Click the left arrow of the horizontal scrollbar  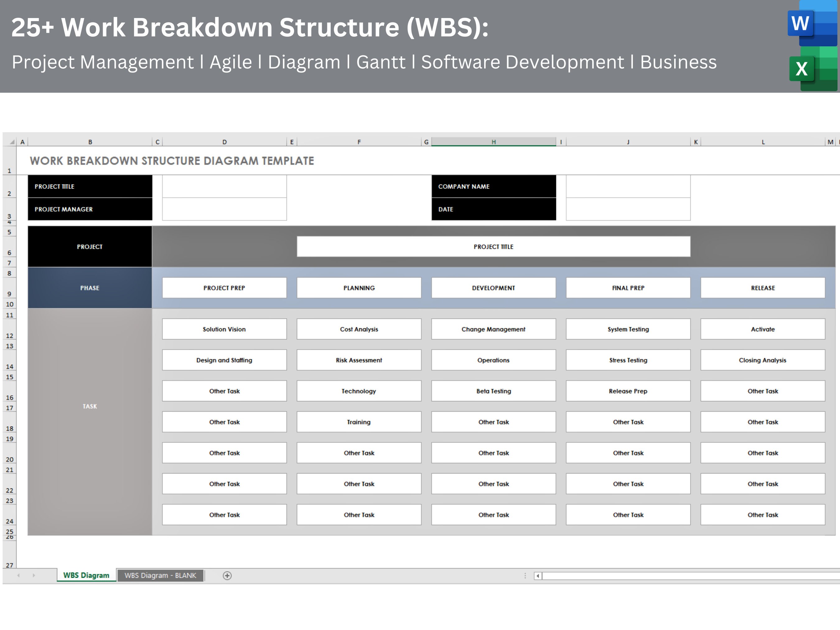pyautogui.click(x=539, y=576)
